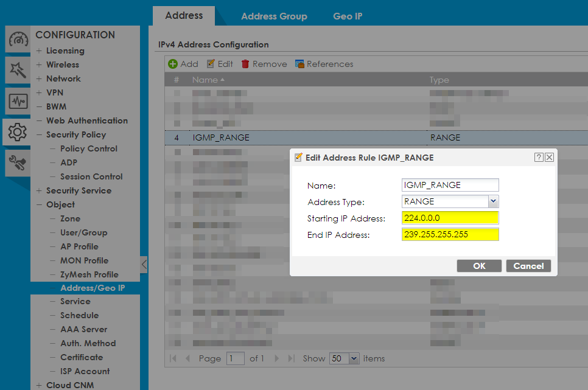Screen dimensions: 588x390
Task: Select Address/Geo IP menu item
Action: click(93, 288)
